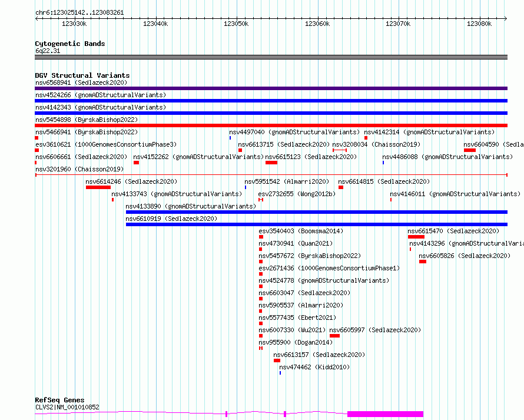The width and height of the screenshot is (524, 420).
Task: Click the nsv5457672 ByrskaBishop2022 label
Action: pyautogui.click(x=310, y=256)
